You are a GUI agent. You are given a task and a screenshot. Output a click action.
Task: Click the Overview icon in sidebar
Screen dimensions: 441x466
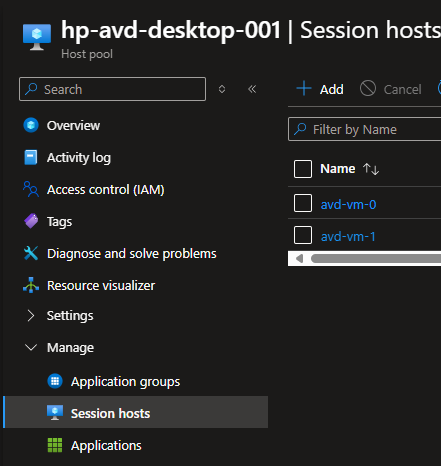(x=31, y=125)
